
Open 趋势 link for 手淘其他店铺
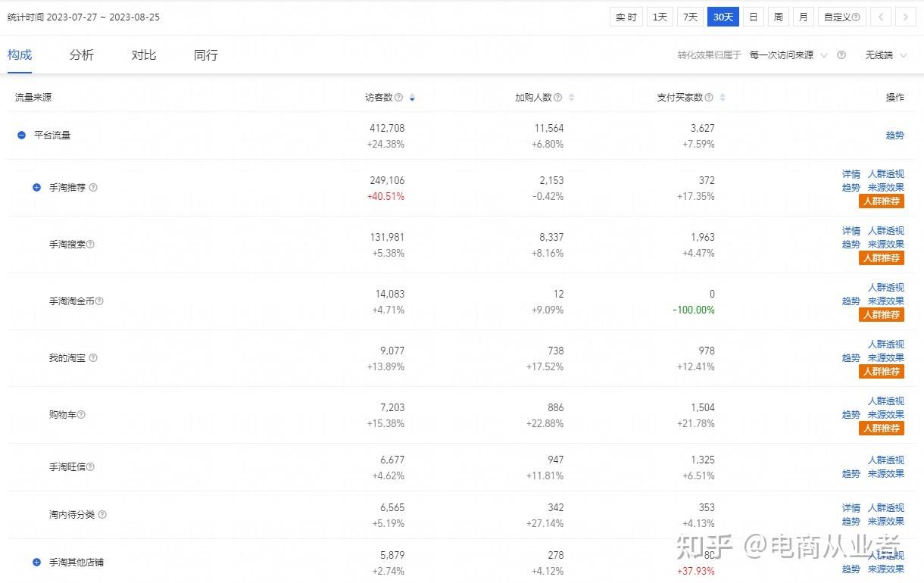point(851,569)
